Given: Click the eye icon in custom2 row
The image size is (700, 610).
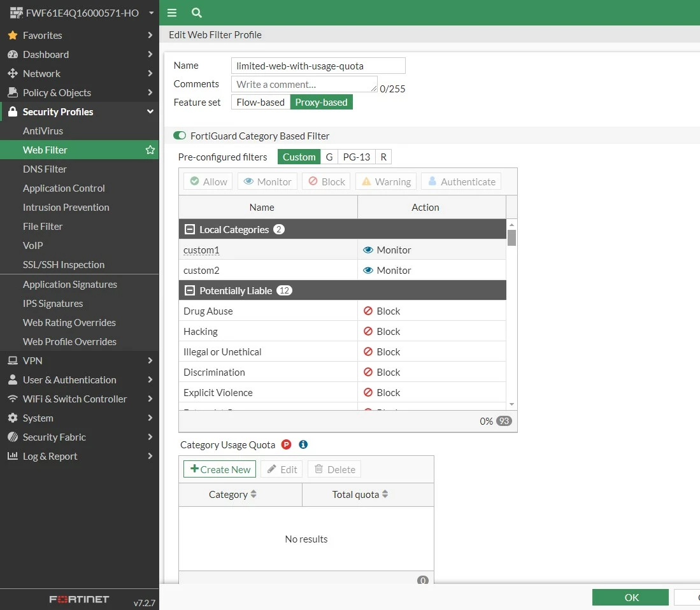Looking at the screenshot, I should [x=368, y=271].
